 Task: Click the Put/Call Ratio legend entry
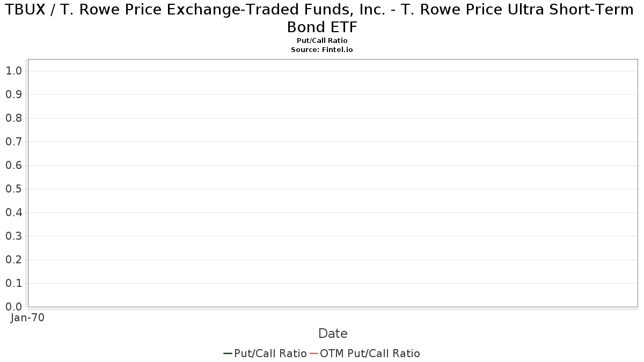click(265, 353)
